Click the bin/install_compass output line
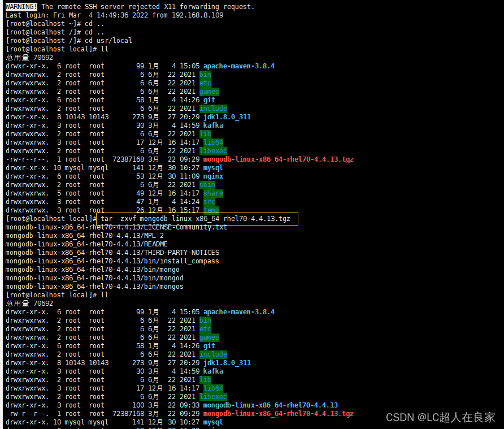The width and height of the screenshot is (504, 429). 112,261
